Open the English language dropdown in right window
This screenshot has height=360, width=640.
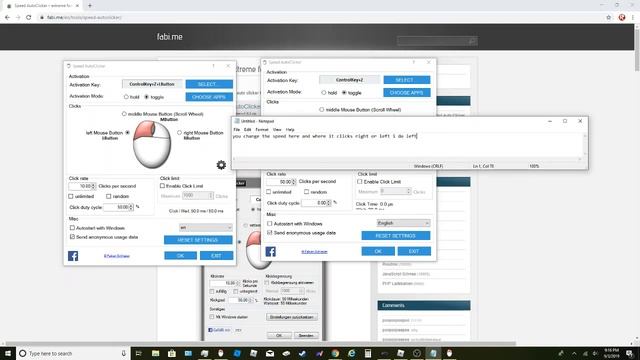coord(403,223)
